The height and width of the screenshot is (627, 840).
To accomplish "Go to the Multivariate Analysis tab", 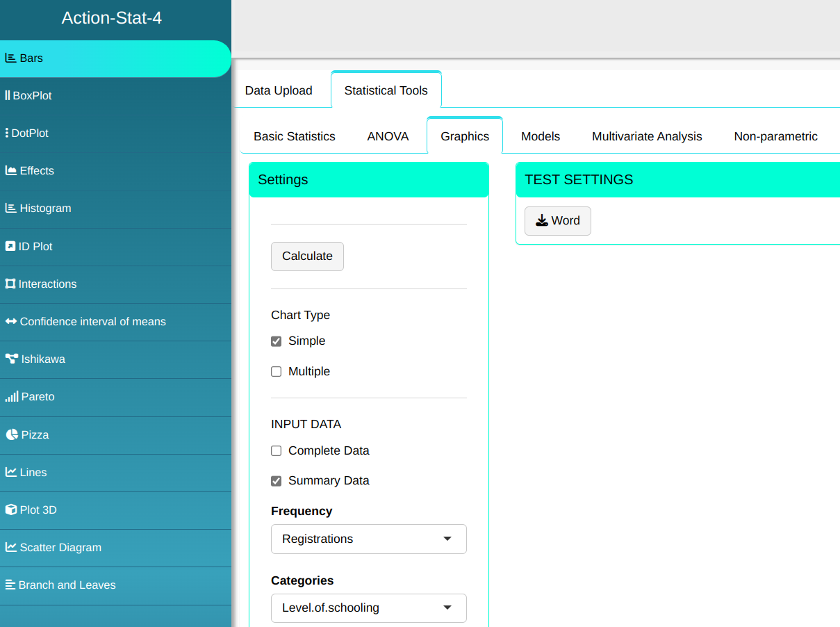I will pos(647,136).
